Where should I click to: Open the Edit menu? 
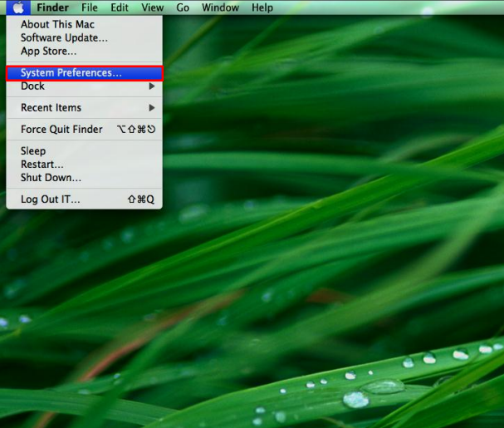[x=120, y=7]
